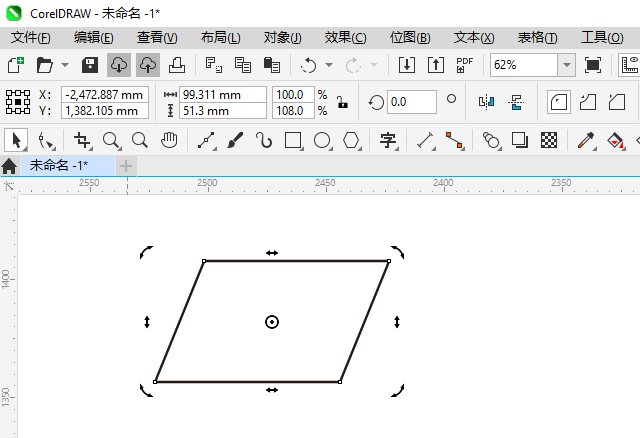Expand the Open recent files arrow
This screenshot has width=640, height=438.
pyautogui.click(x=65, y=65)
